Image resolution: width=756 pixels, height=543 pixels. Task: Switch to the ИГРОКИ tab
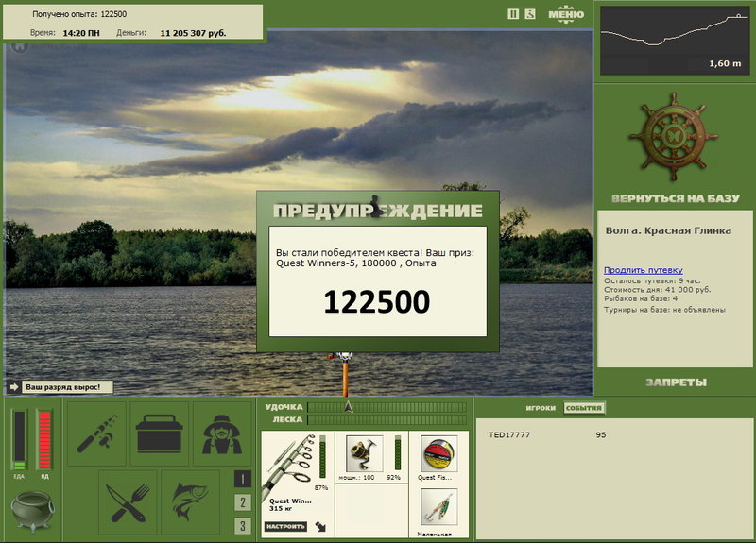[x=541, y=408]
